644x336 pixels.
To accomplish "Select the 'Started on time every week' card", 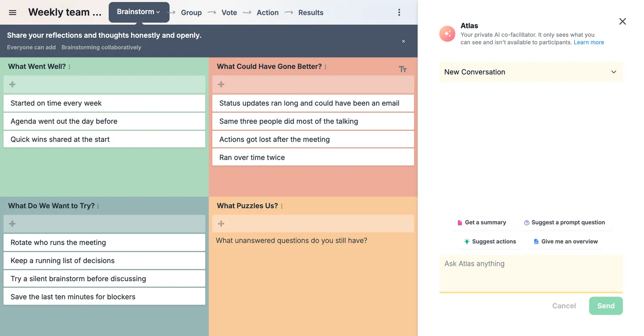I will click(104, 103).
